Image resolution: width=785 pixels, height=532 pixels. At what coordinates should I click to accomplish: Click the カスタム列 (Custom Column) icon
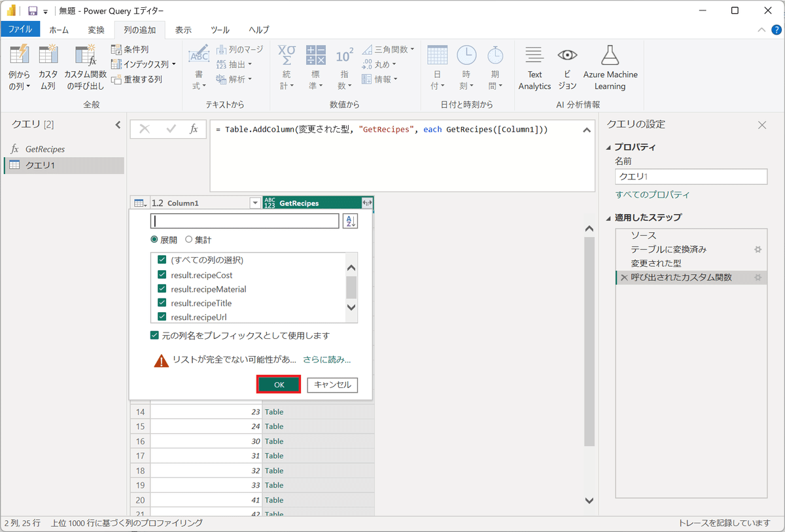[x=48, y=55]
